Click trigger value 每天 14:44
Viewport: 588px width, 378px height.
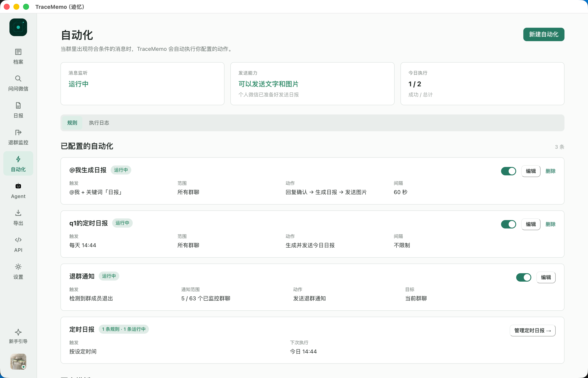83,245
